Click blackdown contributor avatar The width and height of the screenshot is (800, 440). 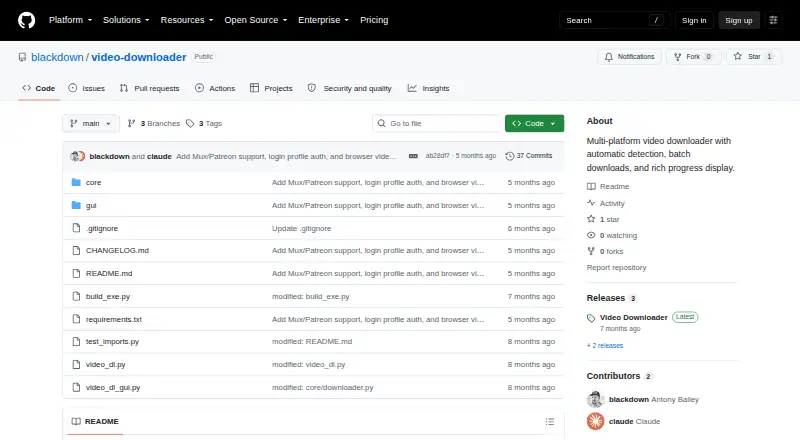tap(595, 399)
